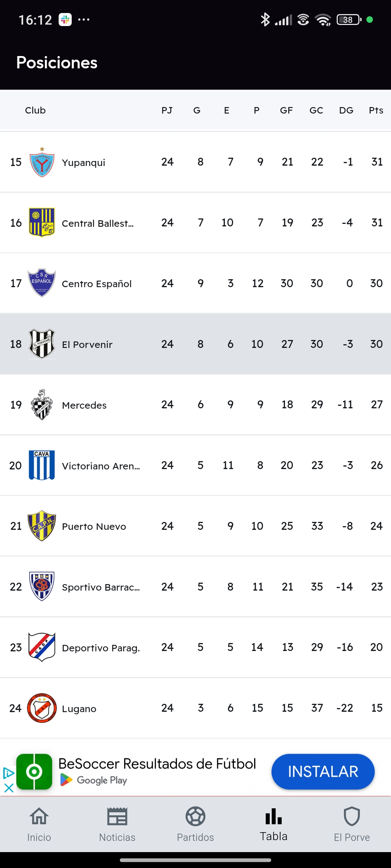The height and width of the screenshot is (868, 391).
Task: Open the Lugano round badge
Action: (x=42, y=708)
